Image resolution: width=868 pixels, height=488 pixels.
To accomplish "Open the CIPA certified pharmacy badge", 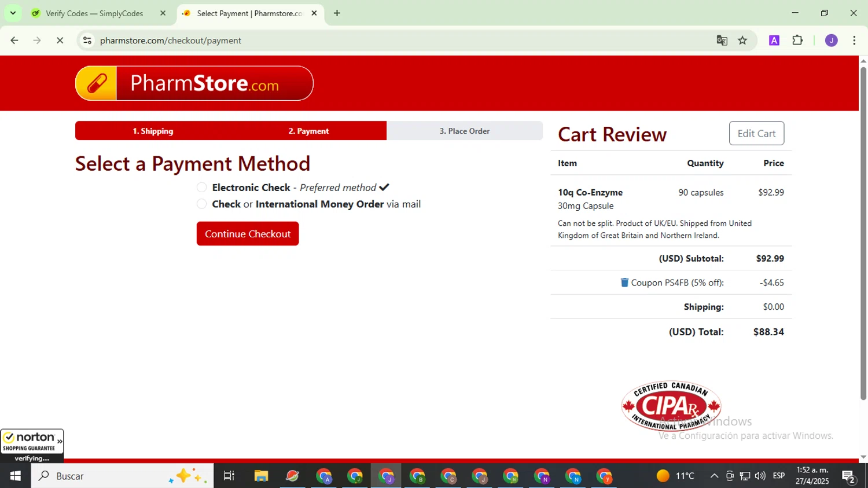I will 671,406.
